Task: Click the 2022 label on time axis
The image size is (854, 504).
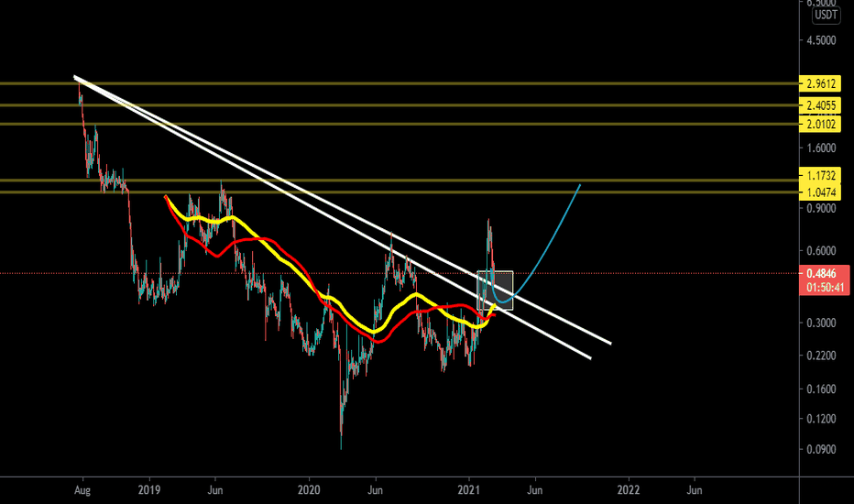Action: pyautogui.click(x=628, y=490)
